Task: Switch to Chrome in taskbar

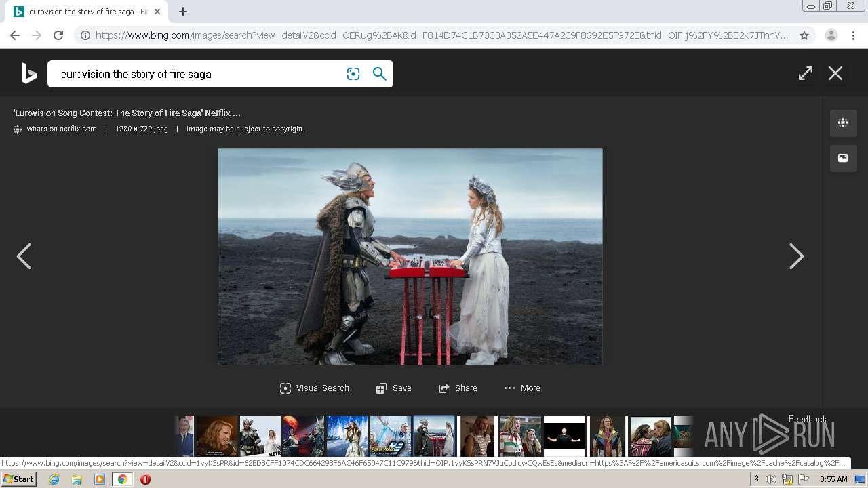Action: point(122,479)
